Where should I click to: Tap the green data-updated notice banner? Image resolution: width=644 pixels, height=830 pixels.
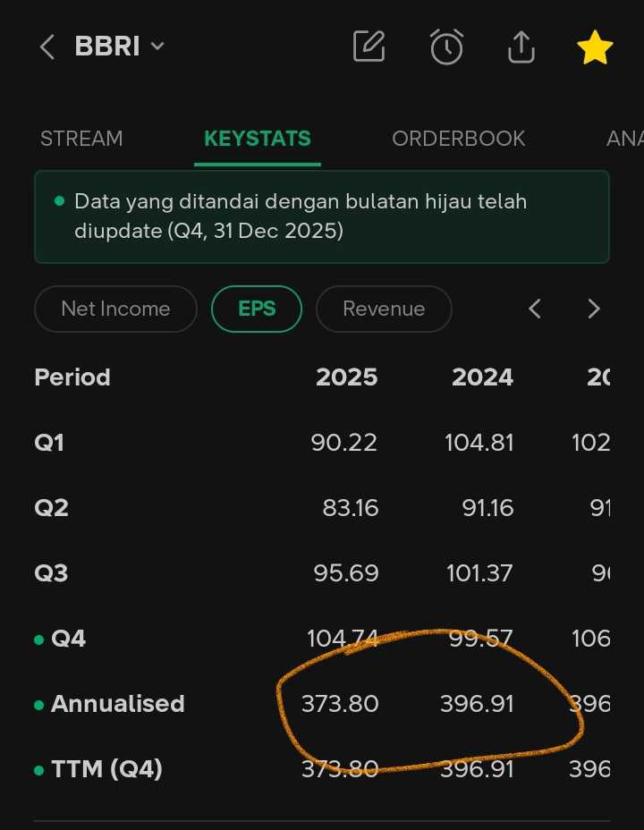[x=322, y=216]
